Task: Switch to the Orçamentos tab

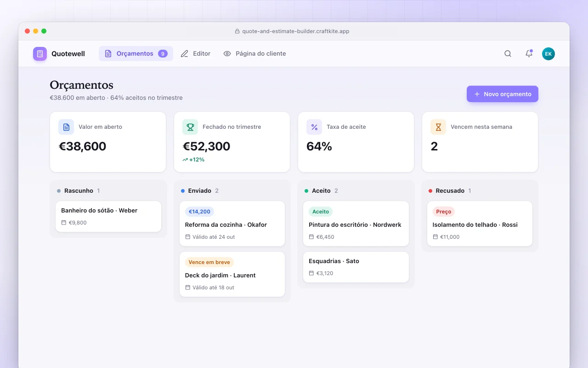Action: tap(136, 54)
